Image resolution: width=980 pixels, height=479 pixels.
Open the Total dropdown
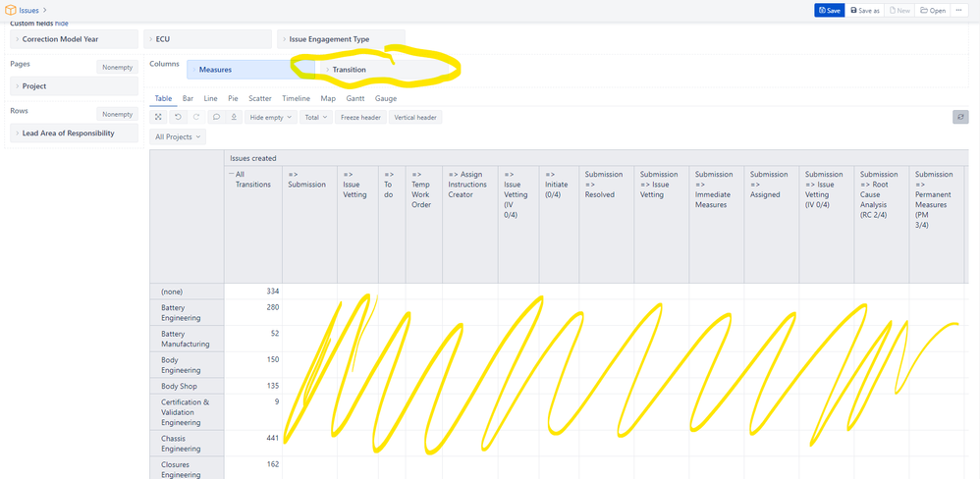click(x=315, y=117)
